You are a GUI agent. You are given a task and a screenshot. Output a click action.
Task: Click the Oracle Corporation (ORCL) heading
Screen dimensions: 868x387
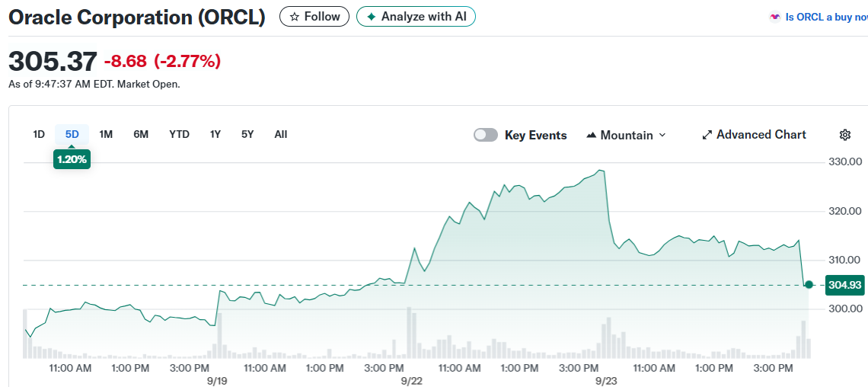coord(137,18)
